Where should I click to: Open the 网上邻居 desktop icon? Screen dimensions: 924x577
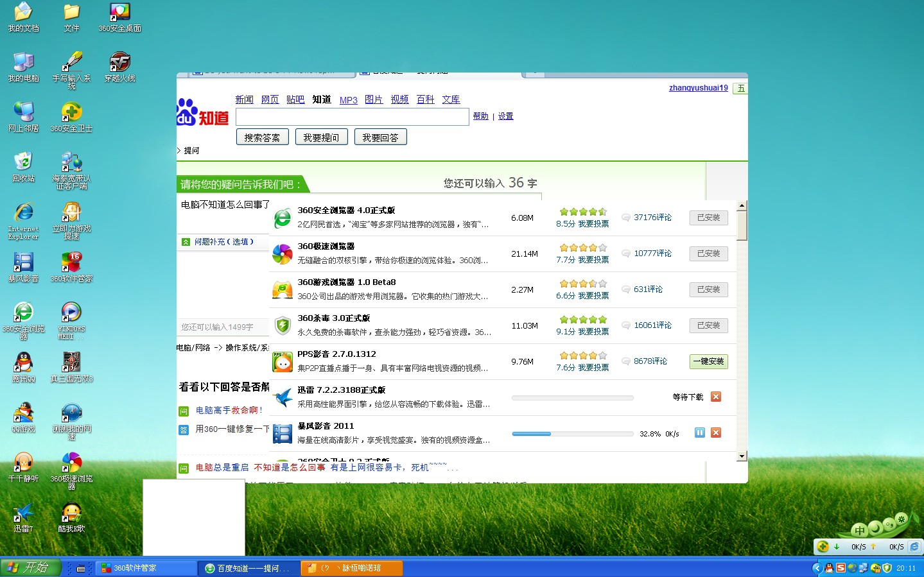[x=23, y=117]
